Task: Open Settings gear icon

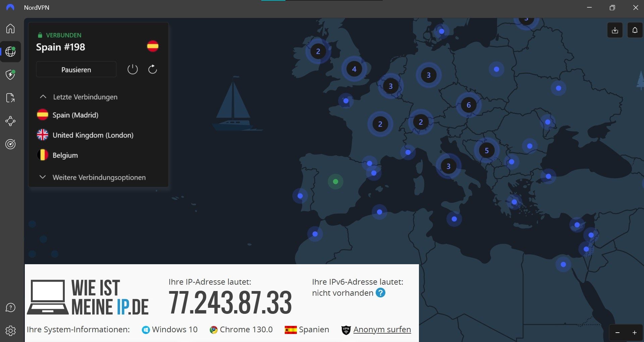Action: click(10, 331)
